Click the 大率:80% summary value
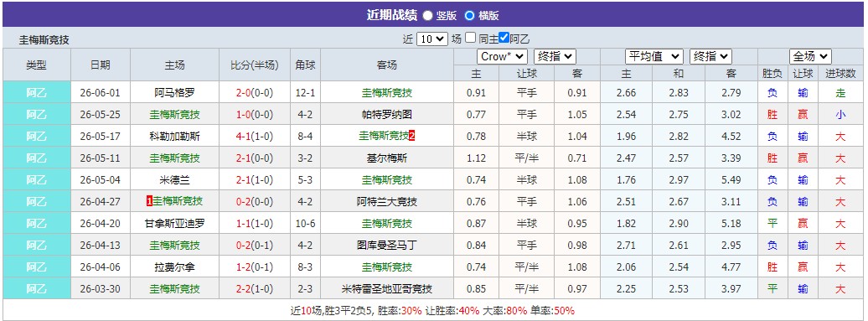 click(506, 310)
